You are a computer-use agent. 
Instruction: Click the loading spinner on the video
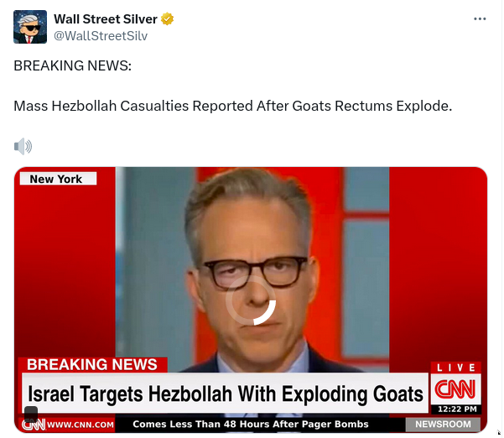coord(251,300)
